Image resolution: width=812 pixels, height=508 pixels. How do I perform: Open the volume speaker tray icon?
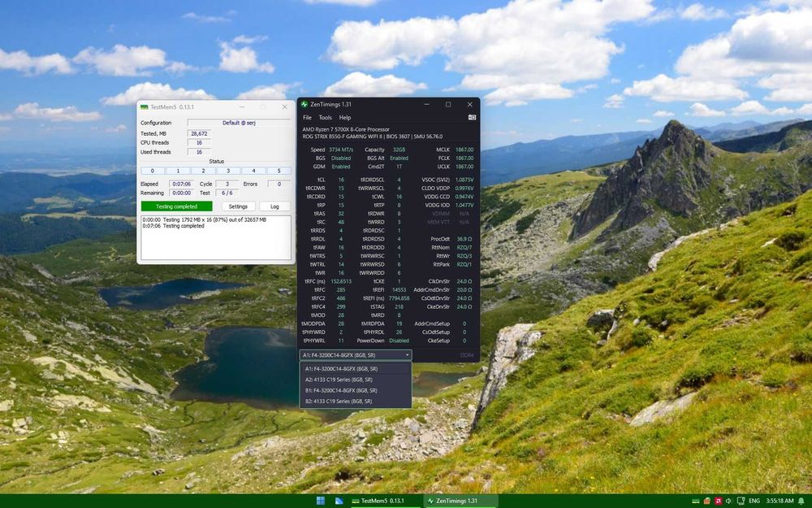click(728, 501)
